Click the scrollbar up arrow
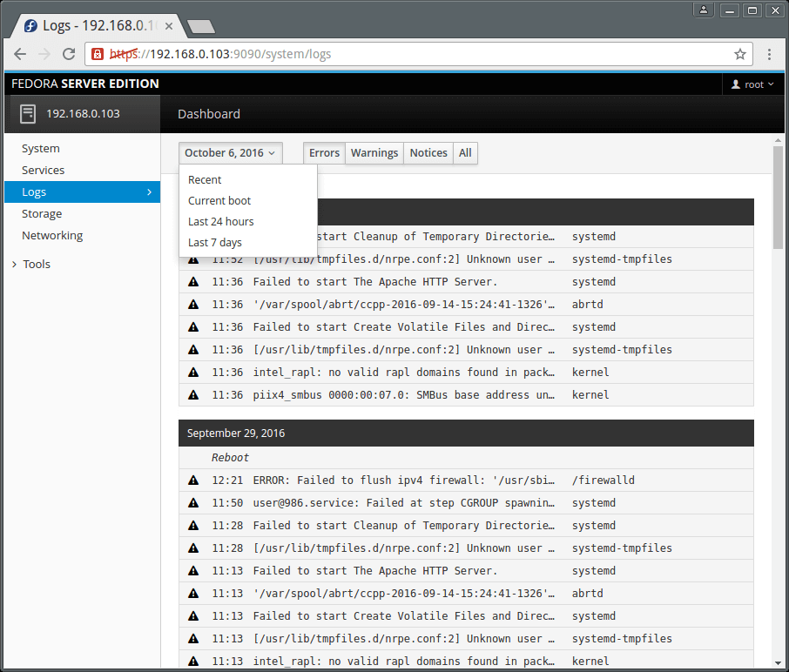The width and height of the screenshot is (789, 672). coord(778,140)
